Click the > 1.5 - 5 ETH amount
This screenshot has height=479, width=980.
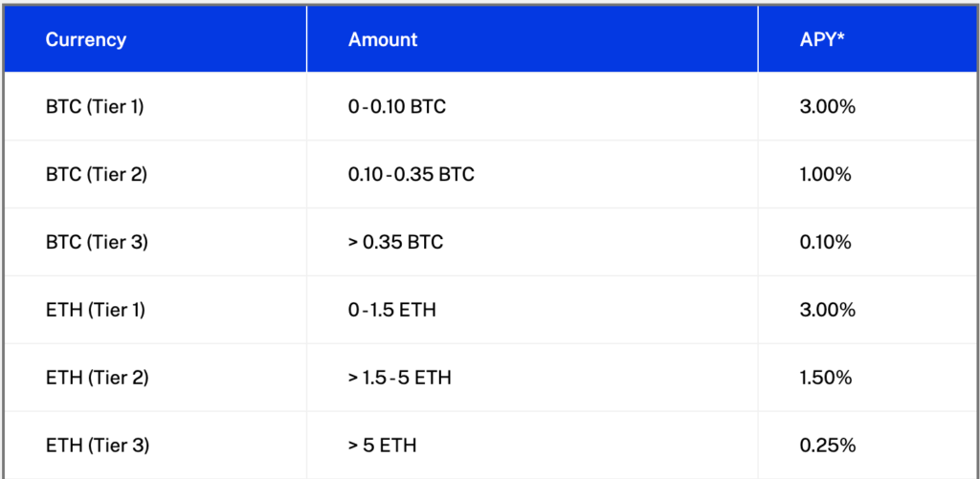pos(399,378)
